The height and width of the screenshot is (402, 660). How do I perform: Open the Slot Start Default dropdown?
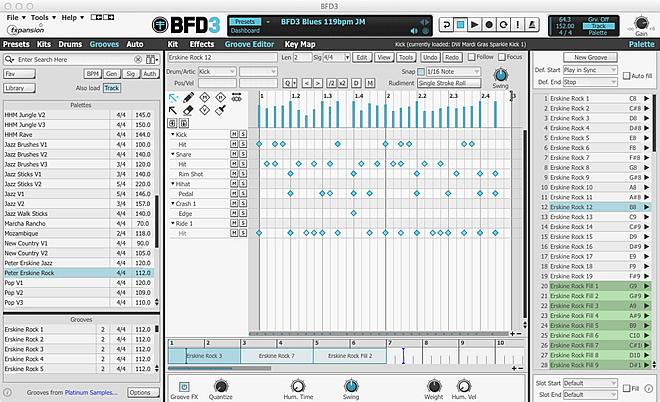click(x=590, y=383)
